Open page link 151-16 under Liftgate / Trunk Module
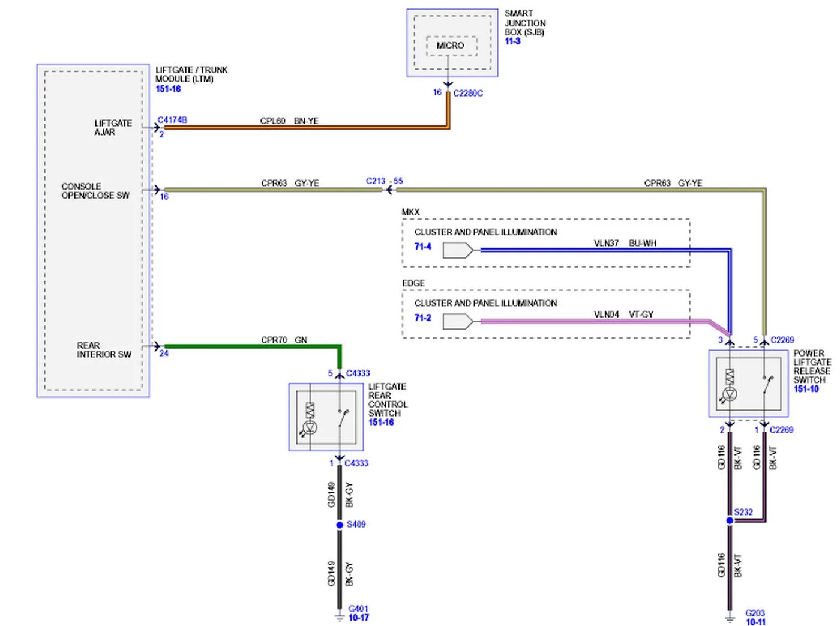 (x=168, y=89)
